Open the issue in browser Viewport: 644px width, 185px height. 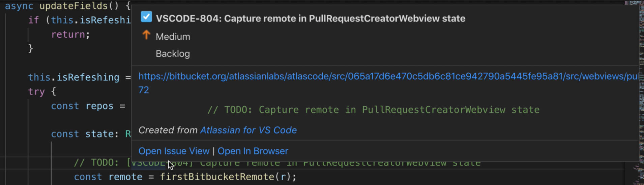(253, 151)
